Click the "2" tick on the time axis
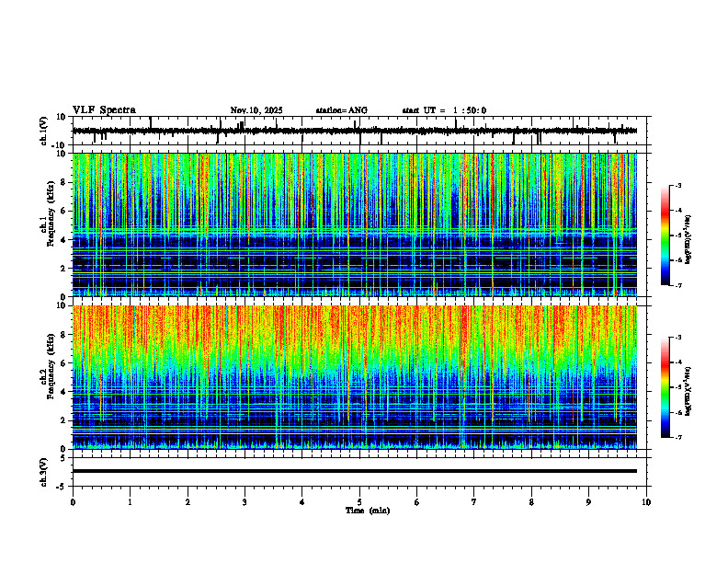Screen dimensions: 728x563 (188, 502)
